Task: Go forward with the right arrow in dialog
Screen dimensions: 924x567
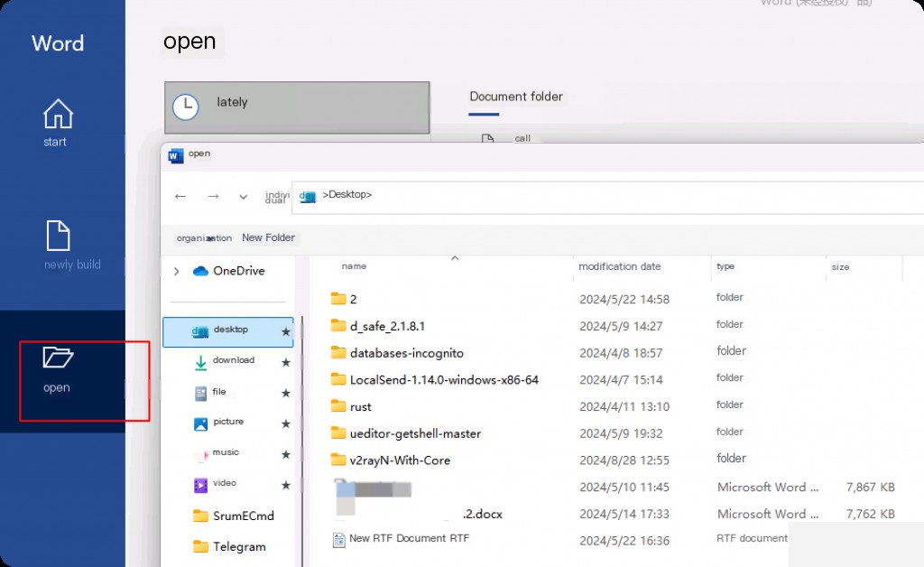Action: [213, 196]
